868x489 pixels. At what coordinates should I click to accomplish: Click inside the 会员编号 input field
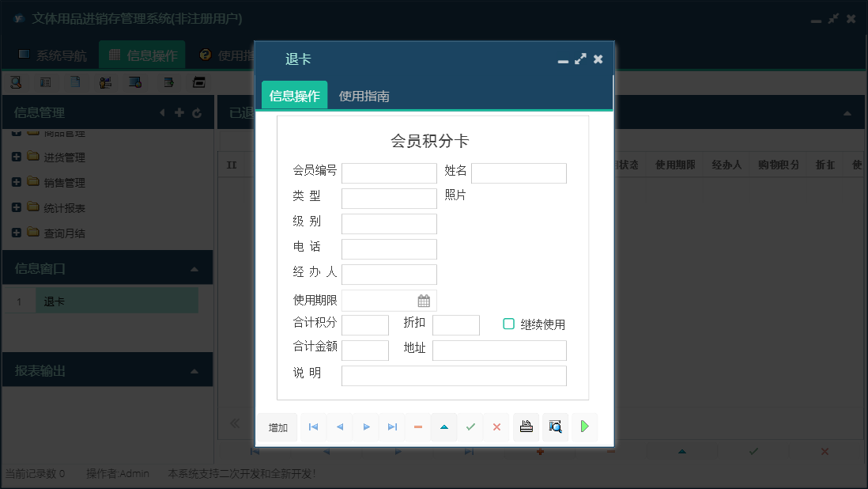click(389, 172)
